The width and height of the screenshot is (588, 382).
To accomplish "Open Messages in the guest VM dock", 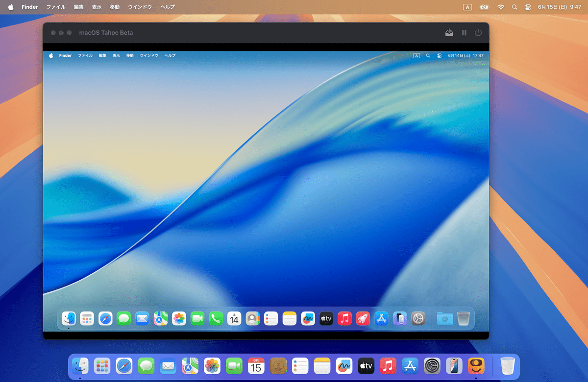I will point(124,319).
